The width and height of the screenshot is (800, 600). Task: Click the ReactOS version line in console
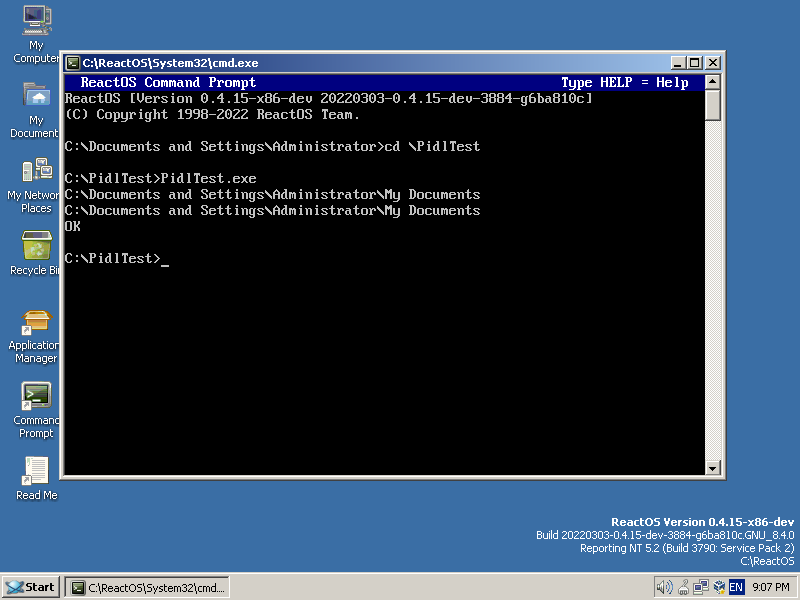coord(329,98)
